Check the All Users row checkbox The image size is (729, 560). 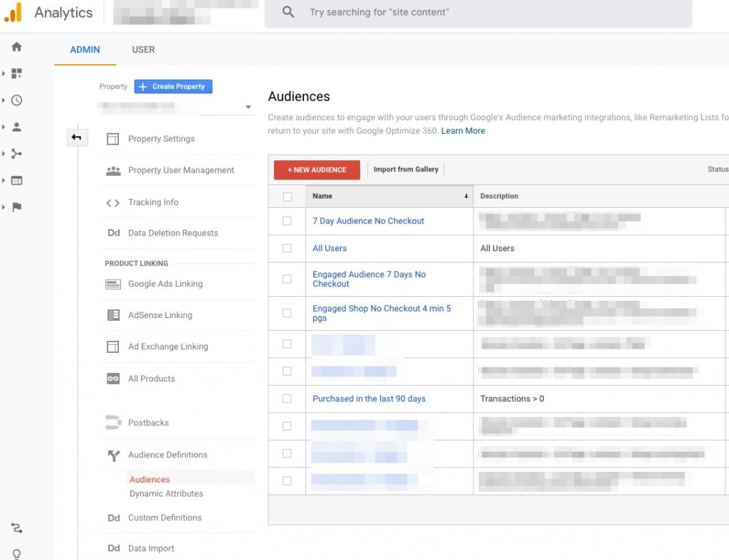288,248
